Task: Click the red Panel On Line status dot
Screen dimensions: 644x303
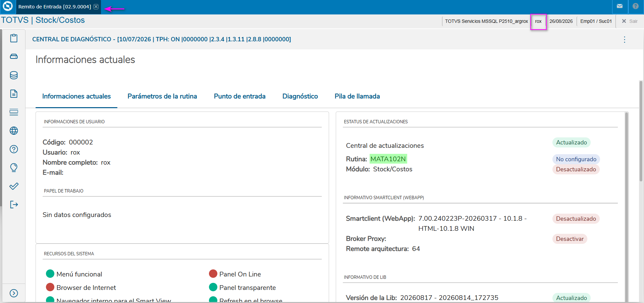Action: click(x=213, y=274)
